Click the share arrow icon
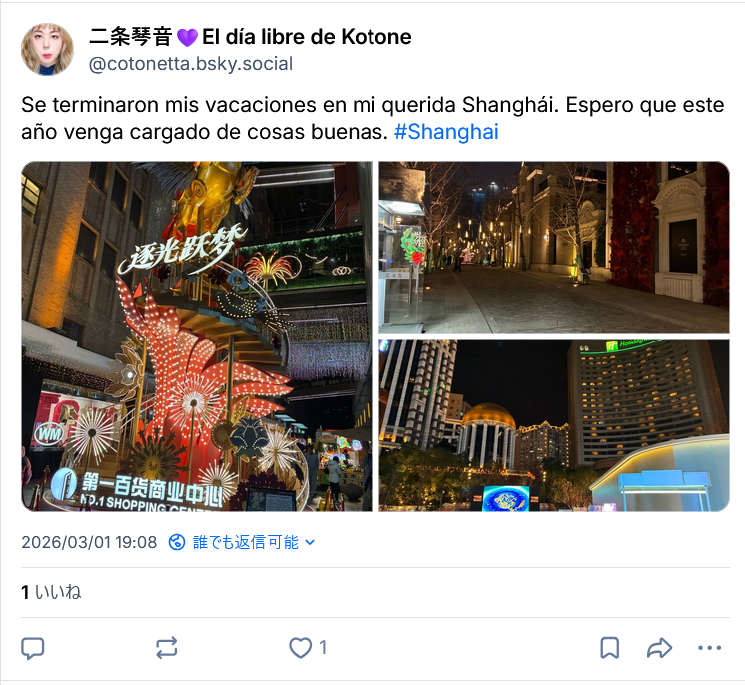The height and width of the screenshot is (685, 745). (x=659, y=648)
